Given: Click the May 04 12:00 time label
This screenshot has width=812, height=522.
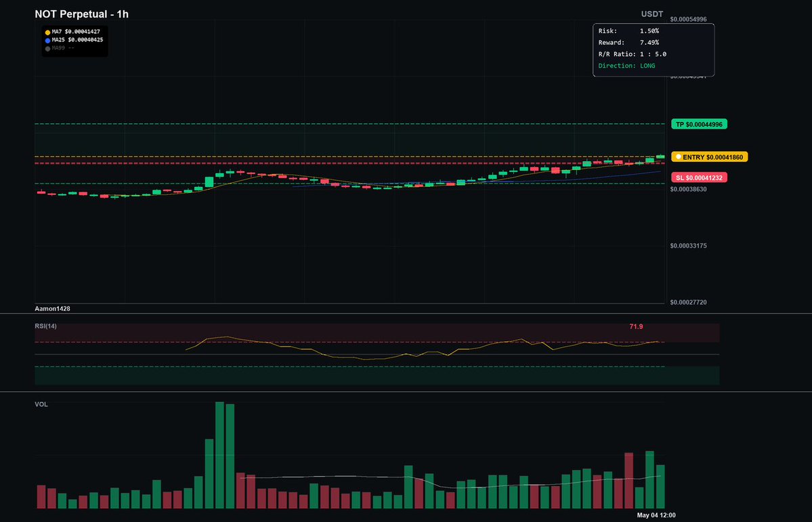Looking at the screenshot, I should pyautogui.click(x=656, y=515).
